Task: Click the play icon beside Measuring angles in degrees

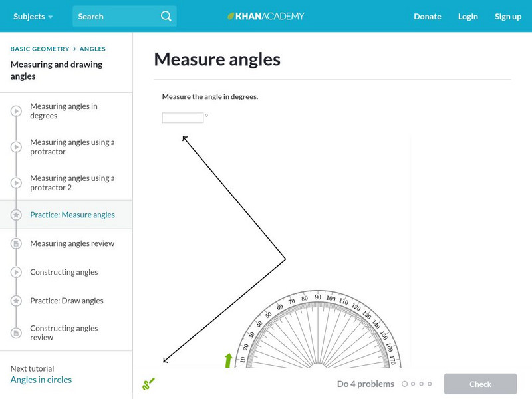Action: pyautogui.click(x=17, y=111)
